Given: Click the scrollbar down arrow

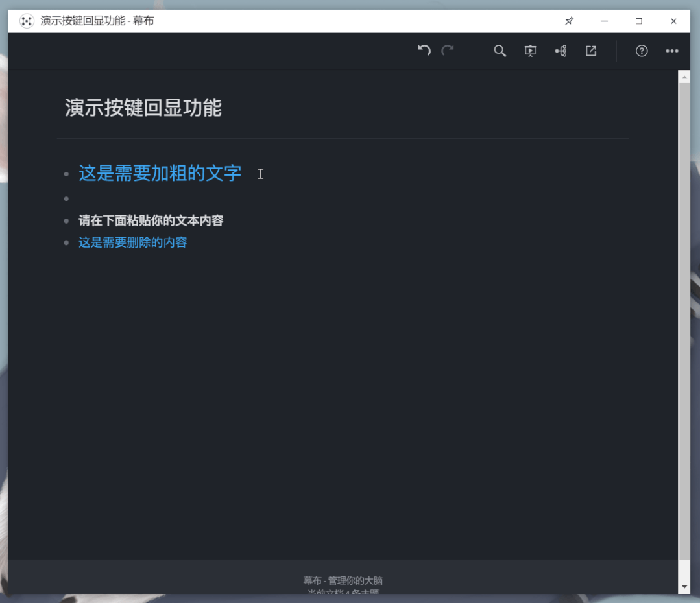Looking at the screenshot, I should coord(684,587).
